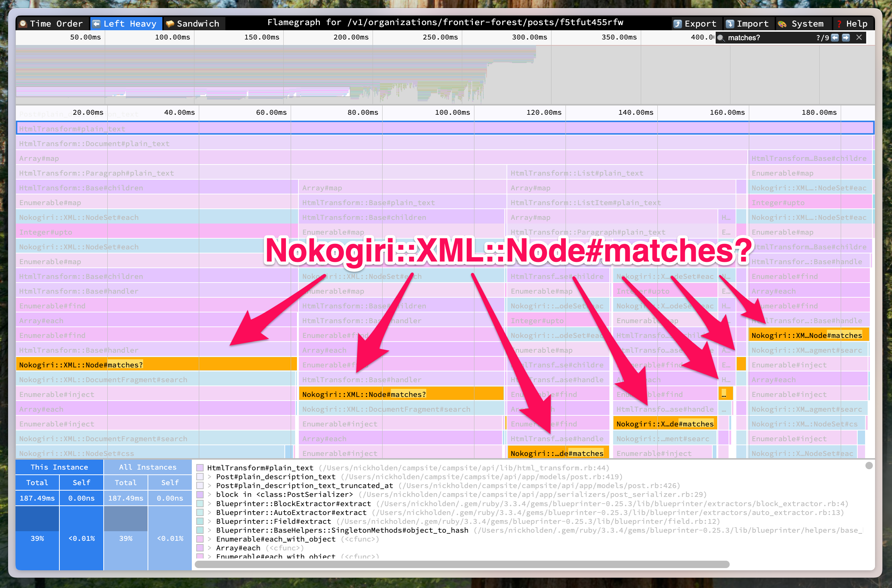
Task: Select the leftmost Nokogiri::XML::Node#matches? orange frame
Action: tap(156, 364)
